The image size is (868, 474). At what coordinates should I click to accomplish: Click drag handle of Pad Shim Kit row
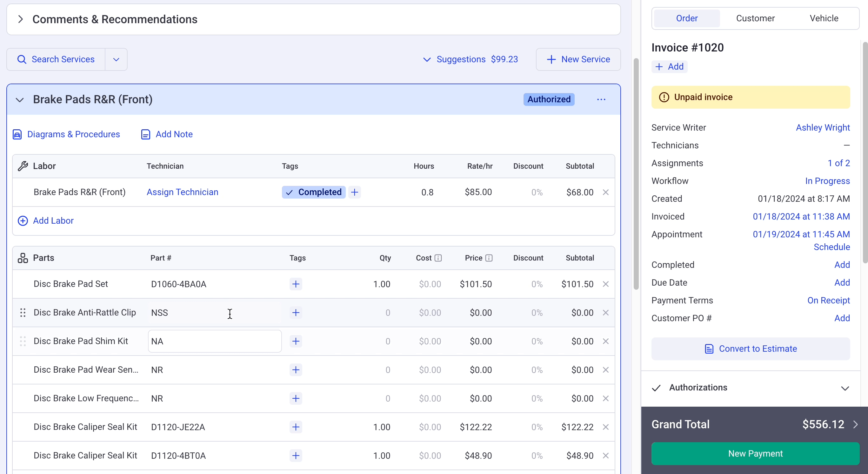coord(23,341)
